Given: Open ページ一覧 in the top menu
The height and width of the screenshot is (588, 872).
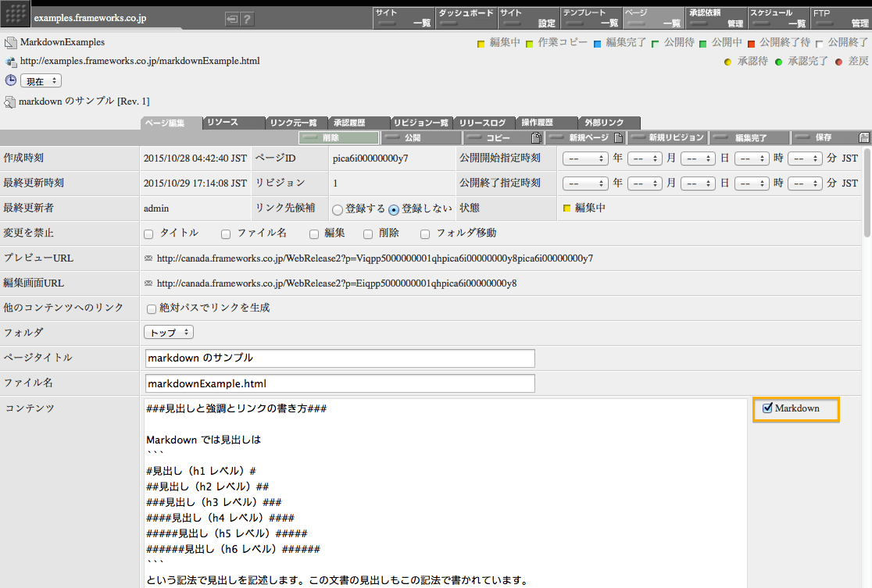Looking at the screenshot, I should pos(654,18).
